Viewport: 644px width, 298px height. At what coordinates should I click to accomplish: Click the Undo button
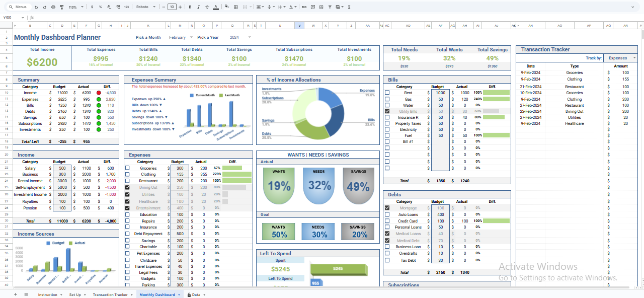tap(35, 7)
